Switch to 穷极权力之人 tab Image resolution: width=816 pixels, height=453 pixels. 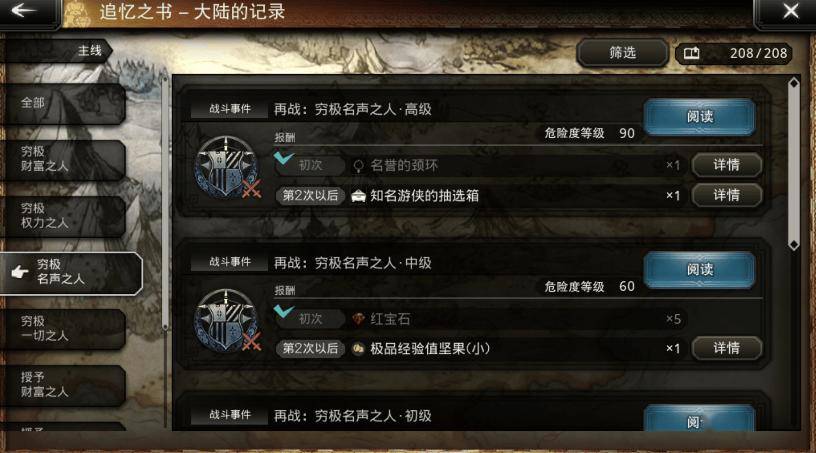pyautogui.click(x=62, y=216)
